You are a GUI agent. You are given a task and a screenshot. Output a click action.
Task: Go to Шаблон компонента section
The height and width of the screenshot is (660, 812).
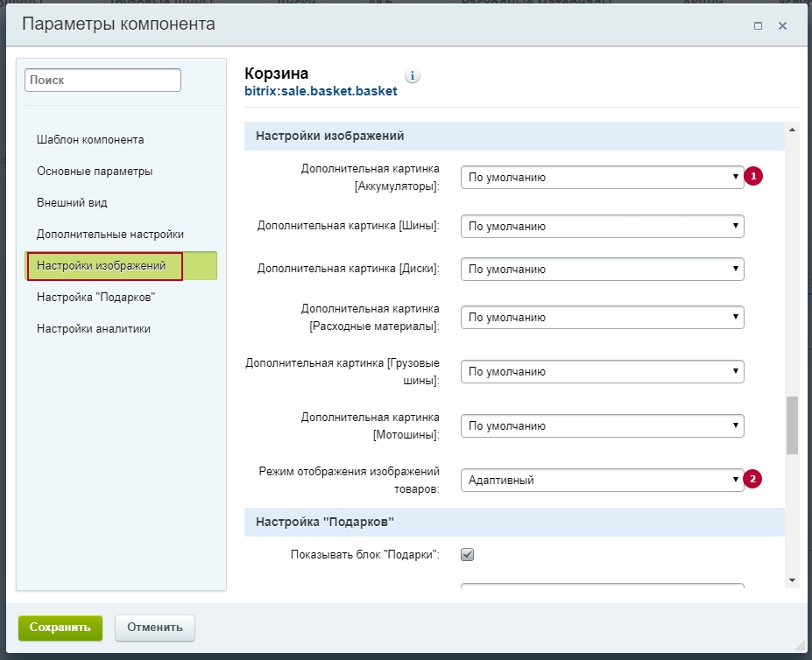(x=90, y=140)
